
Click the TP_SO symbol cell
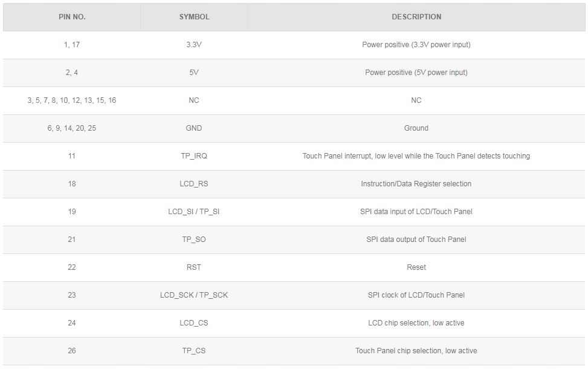(x=194, y=240)
